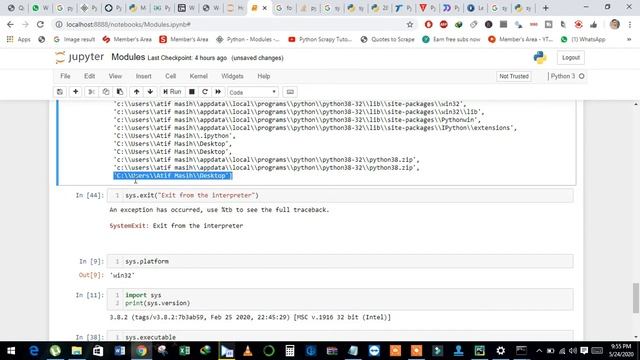Click the sys.platform code cell
Viewport: 640px width, 360px height.
[340, 261]
